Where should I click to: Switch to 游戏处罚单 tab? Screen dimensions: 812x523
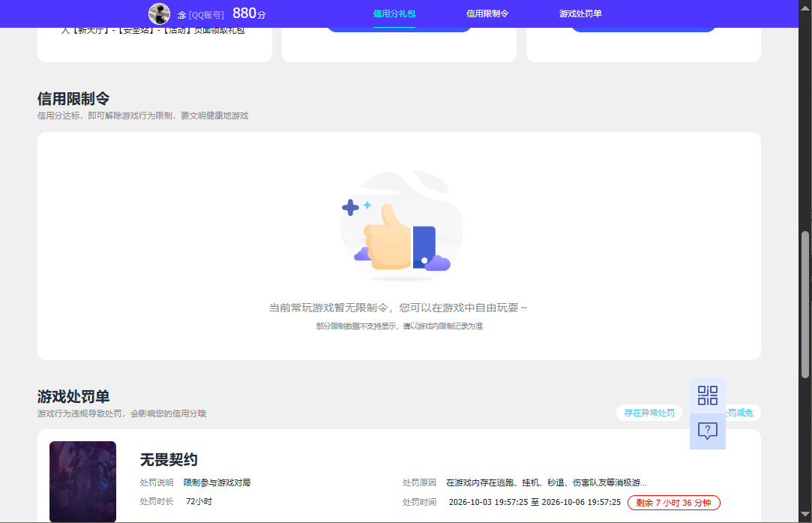point(580,14)
